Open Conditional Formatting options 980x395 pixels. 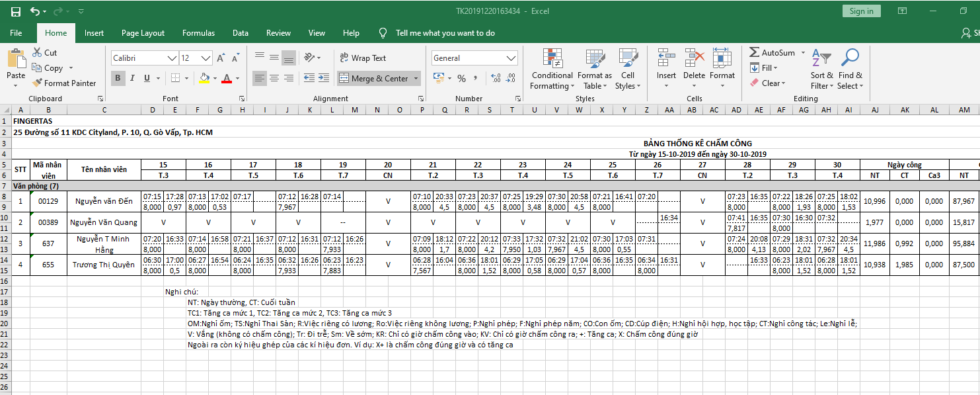(552, 69)
